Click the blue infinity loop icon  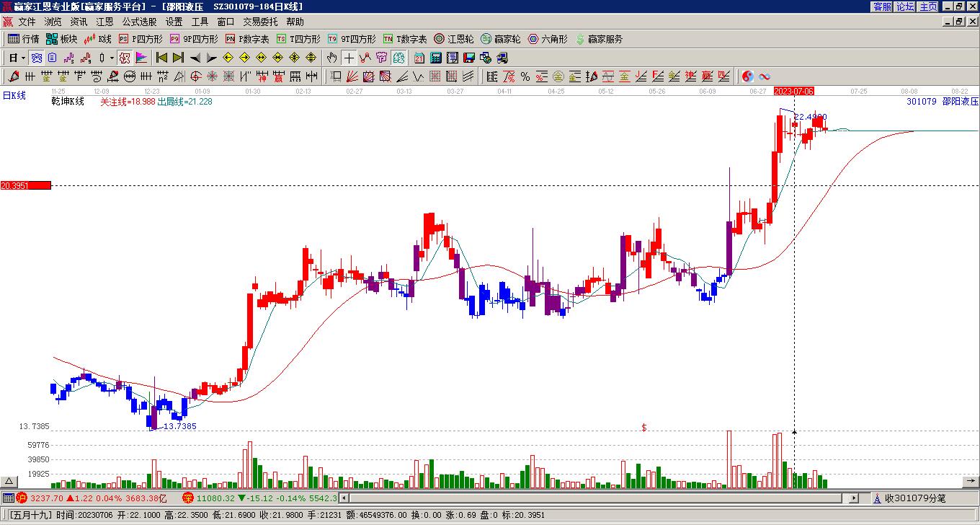[765, 76]
